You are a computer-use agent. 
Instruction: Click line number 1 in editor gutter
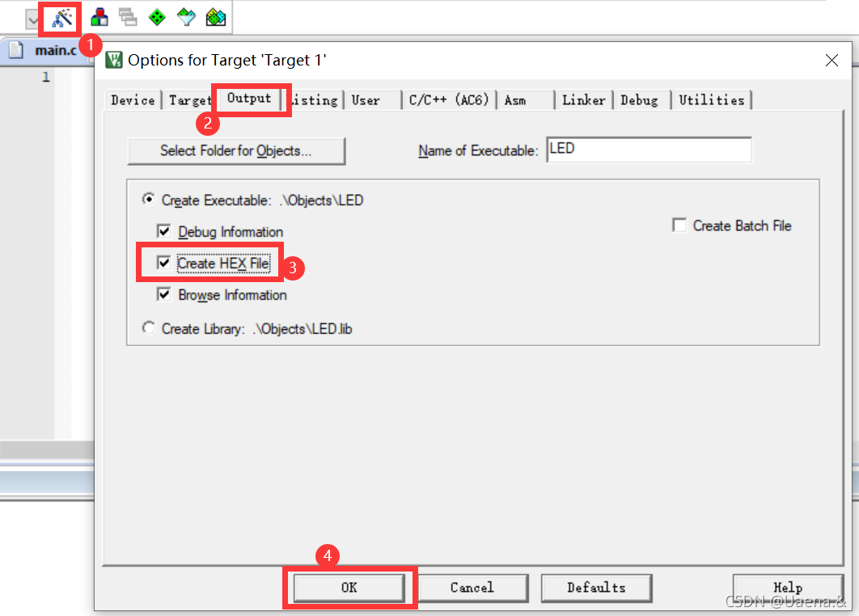click(46, 78)
